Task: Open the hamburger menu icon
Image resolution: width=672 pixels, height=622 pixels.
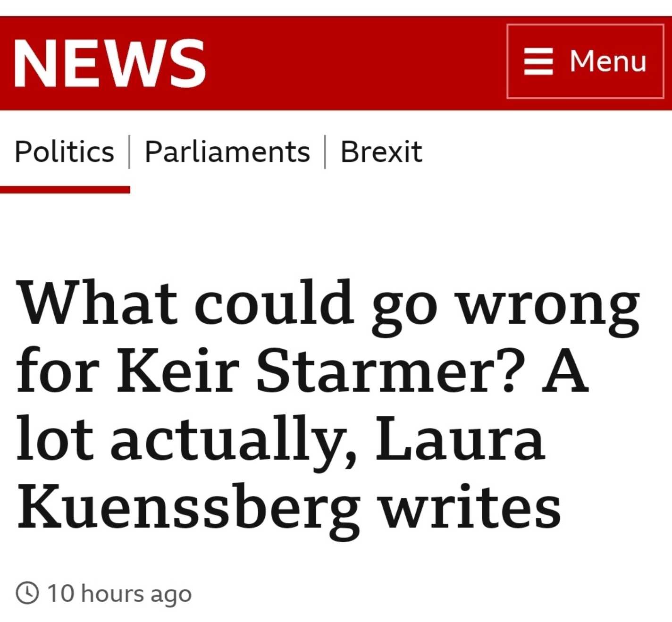Action: click(538, 61)
